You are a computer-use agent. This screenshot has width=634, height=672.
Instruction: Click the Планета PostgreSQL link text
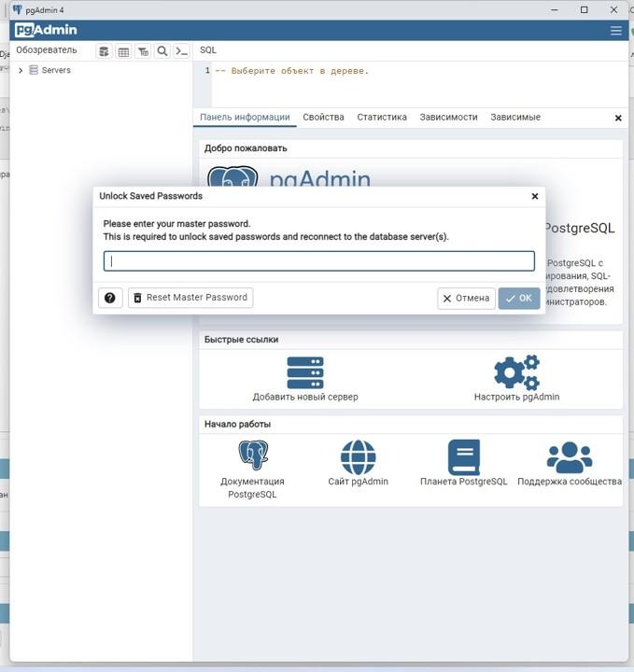tap(463, 482)
